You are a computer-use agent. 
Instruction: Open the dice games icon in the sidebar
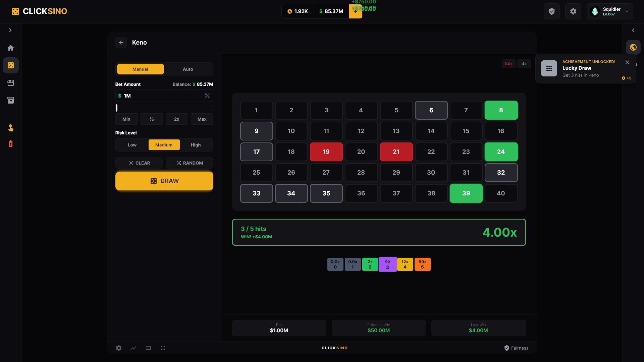coord(11,65)
